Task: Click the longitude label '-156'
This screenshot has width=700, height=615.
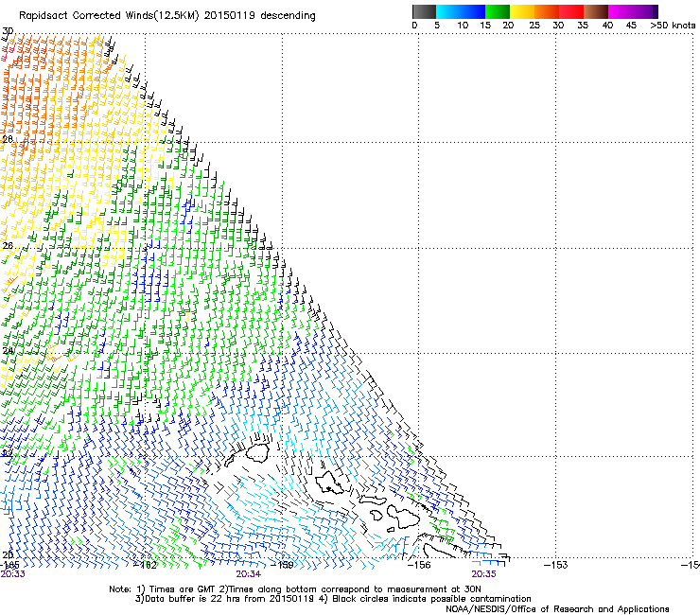Action: 419,565
